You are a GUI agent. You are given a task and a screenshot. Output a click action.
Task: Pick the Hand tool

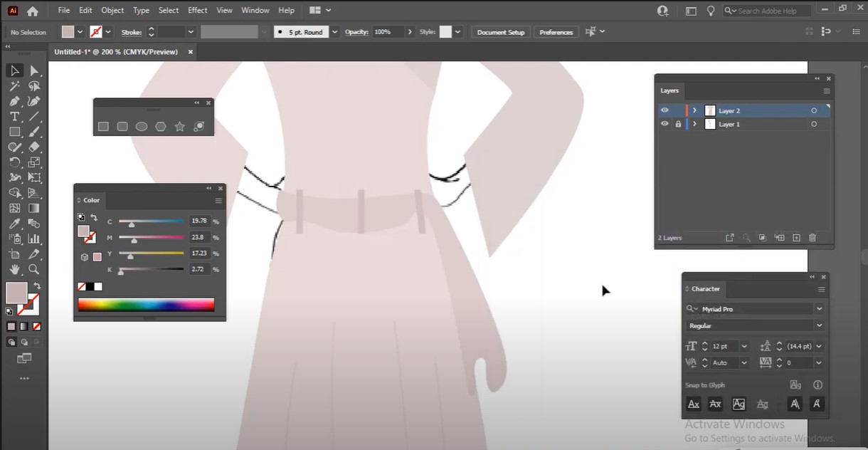[14, 269]
